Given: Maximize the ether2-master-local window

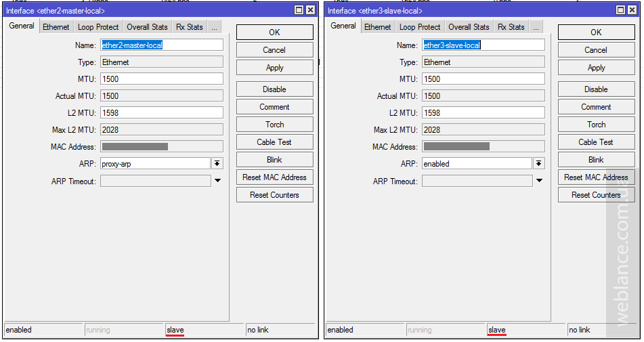Looking at the screenshot, I should click(x=299, y=10).
